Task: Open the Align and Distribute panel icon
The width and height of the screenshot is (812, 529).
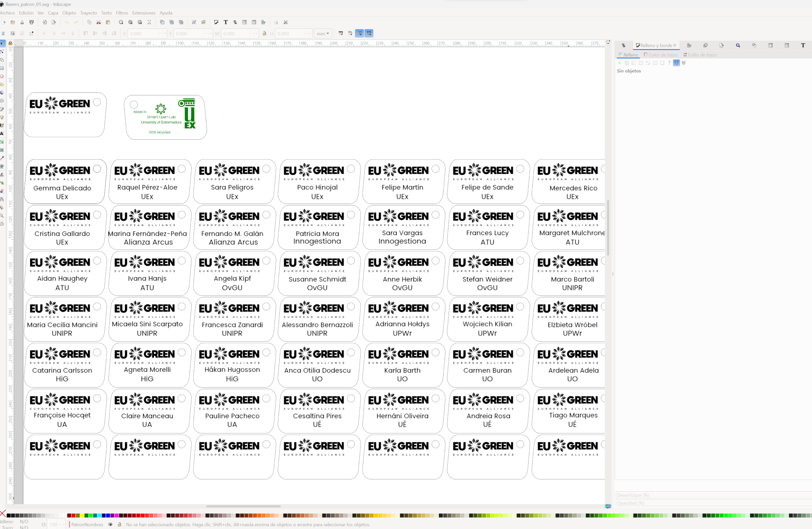Action: (689, 46)
